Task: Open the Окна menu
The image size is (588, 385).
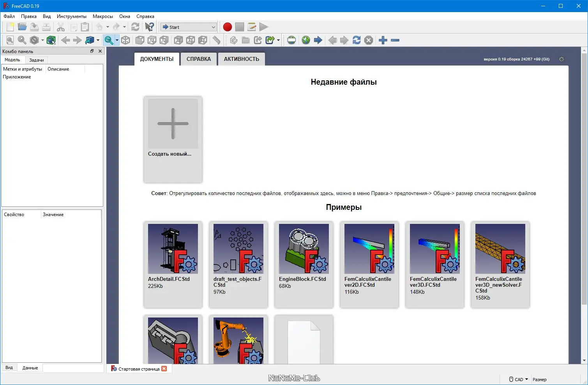Action: click(x=125, y=16)
